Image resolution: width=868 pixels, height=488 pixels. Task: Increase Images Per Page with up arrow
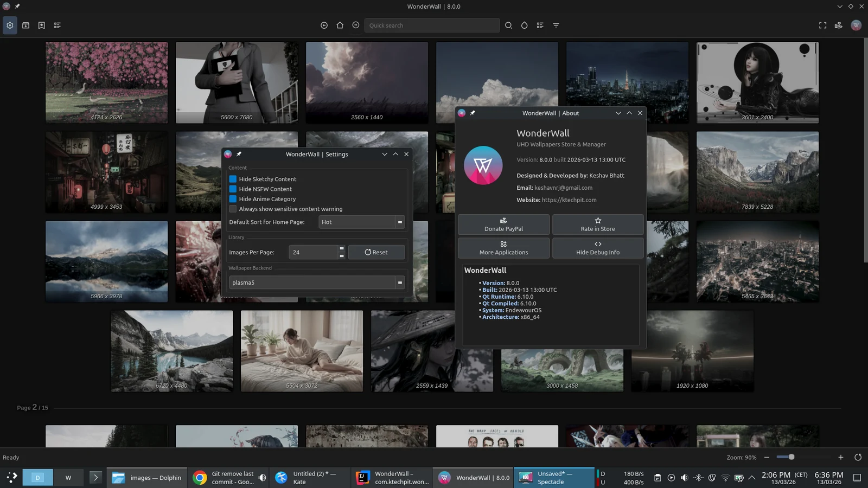tap(341, 249)
